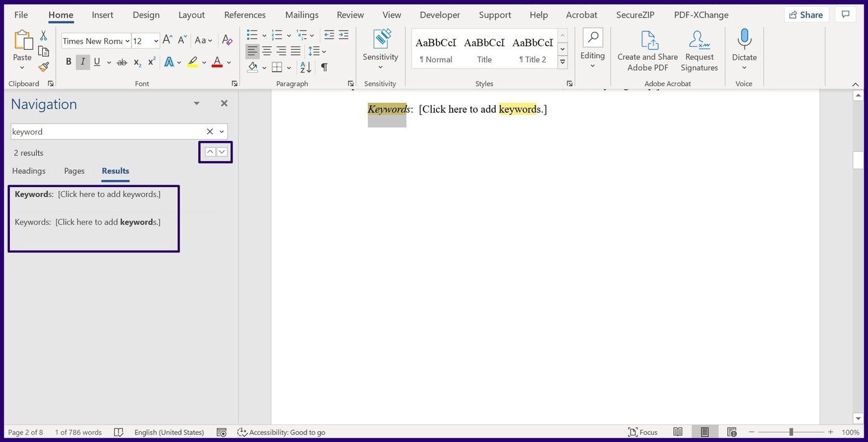Toggle Strikethrough formatting
The image size is (868, 442).
point(122,62)
